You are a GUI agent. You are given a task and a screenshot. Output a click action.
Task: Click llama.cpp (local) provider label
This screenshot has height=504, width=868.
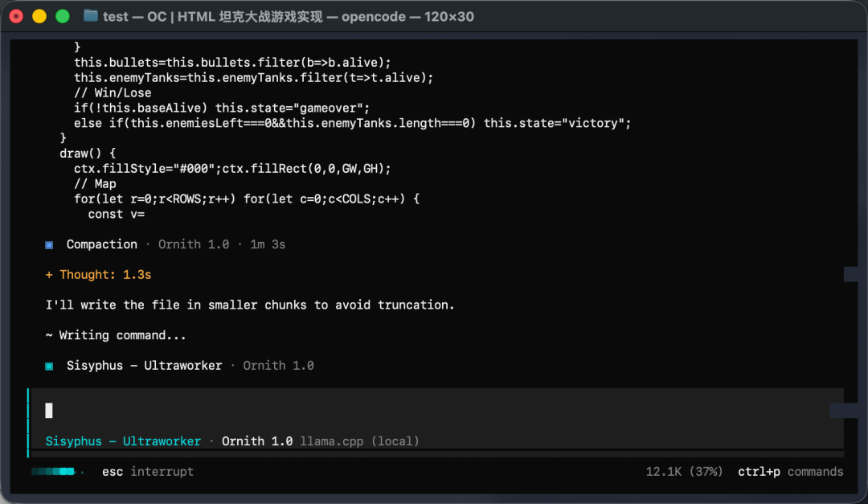coord(360,441)
